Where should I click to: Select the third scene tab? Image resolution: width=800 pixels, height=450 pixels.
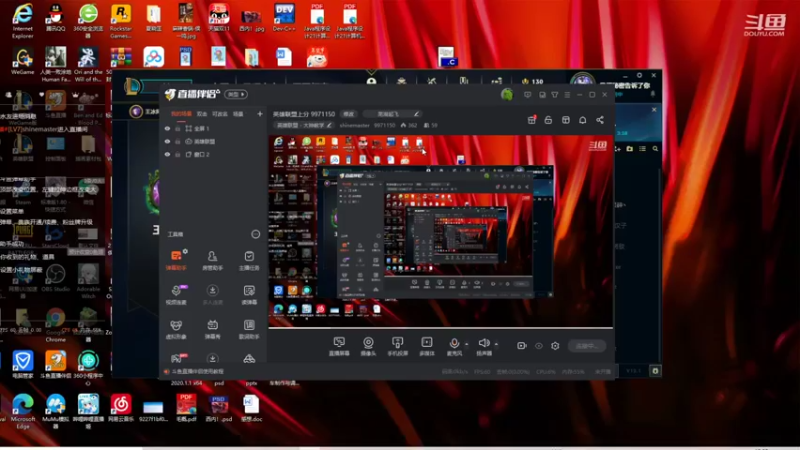(x=220, y=114)
